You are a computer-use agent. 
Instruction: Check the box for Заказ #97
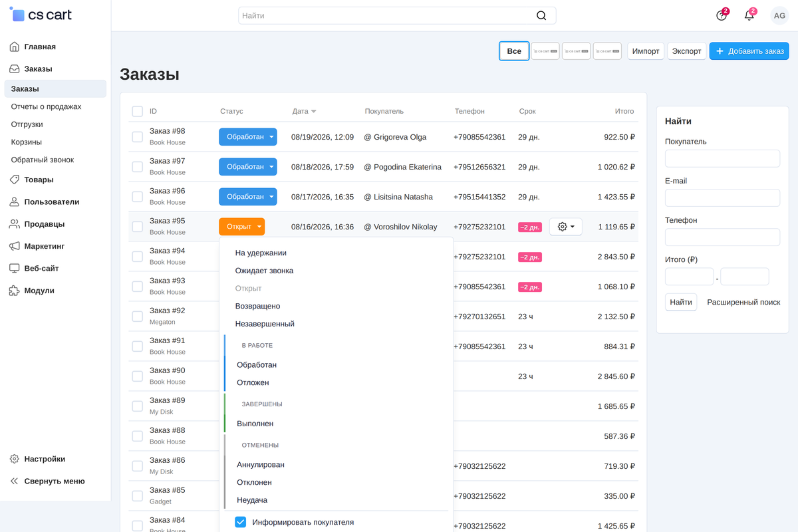(x=138, y=167)
